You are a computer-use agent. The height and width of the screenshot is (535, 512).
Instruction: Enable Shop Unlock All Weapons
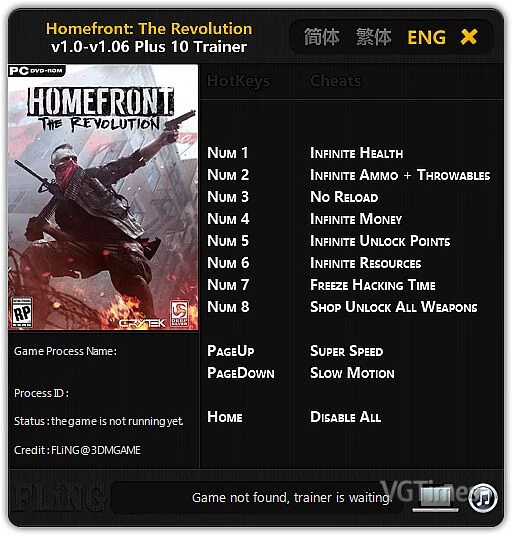394,307
